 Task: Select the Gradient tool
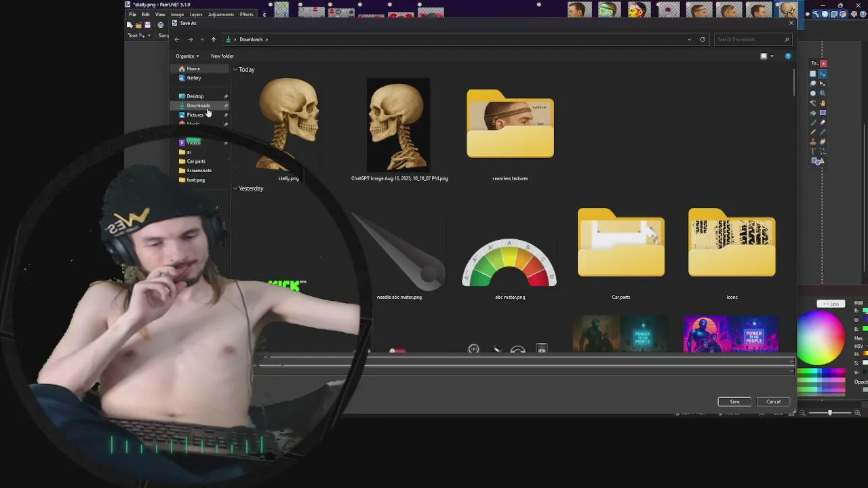(823, 113)
